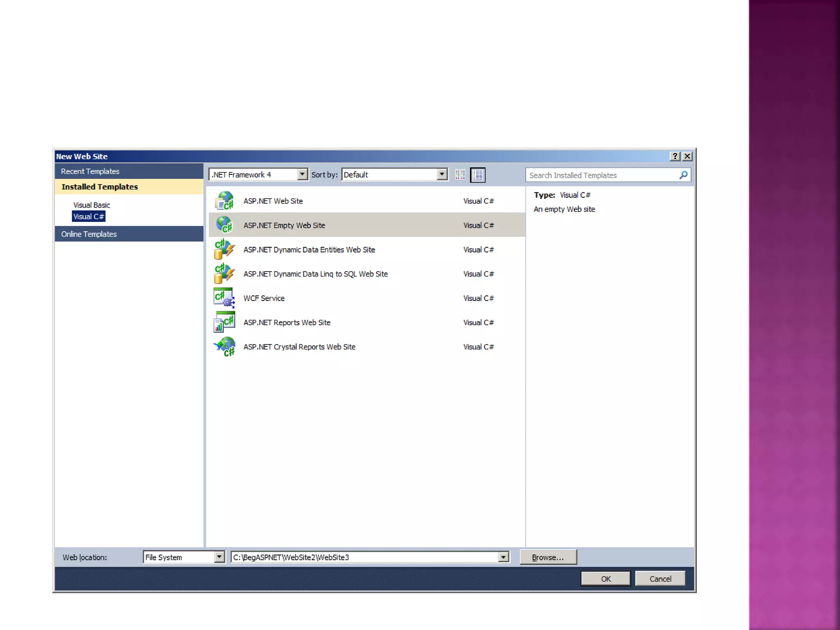Image resolution: width=840 pixels, height=630 pixels.
Task: Open the Online Templates section
Action: 89,234
